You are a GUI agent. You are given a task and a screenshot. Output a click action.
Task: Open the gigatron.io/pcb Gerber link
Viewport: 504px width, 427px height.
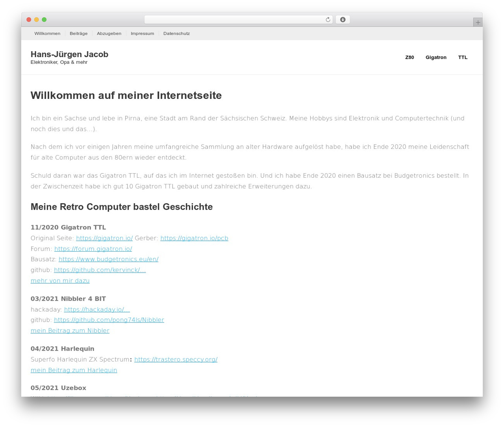tap(194, 238)
